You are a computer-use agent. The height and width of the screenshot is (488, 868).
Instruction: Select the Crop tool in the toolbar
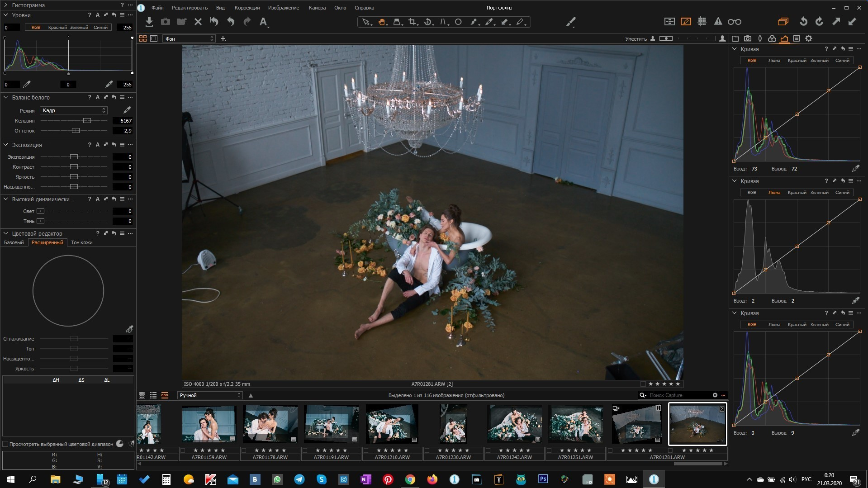[412, 22]
